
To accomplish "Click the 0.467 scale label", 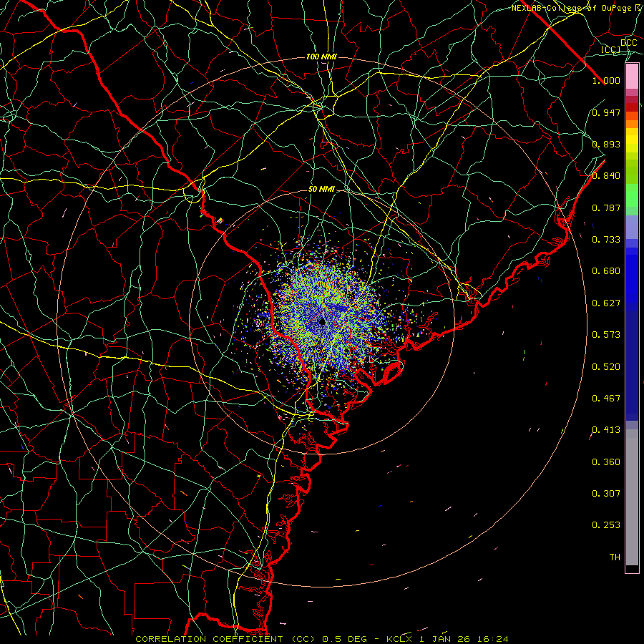I will pyautogui.click(x=606, y=399).
